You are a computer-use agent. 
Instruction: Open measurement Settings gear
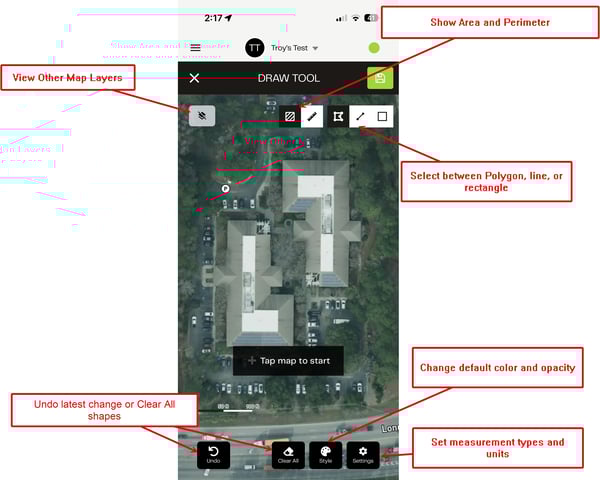363,455
